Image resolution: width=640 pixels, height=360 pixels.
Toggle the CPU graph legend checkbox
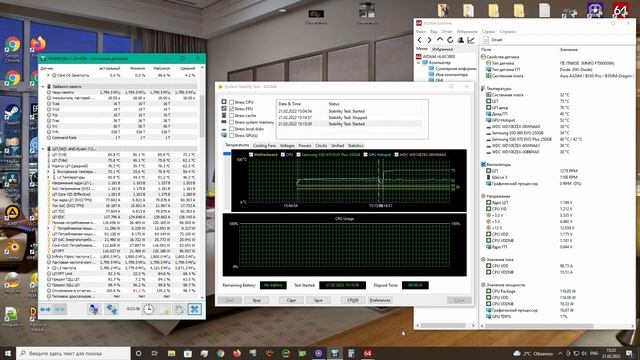click(283, 155)
